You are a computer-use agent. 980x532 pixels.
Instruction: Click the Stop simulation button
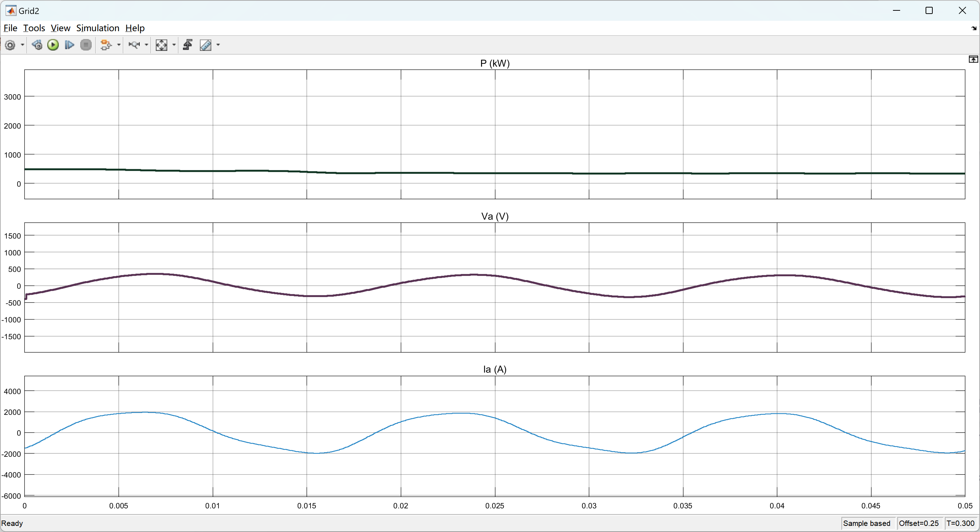point(86,45)
